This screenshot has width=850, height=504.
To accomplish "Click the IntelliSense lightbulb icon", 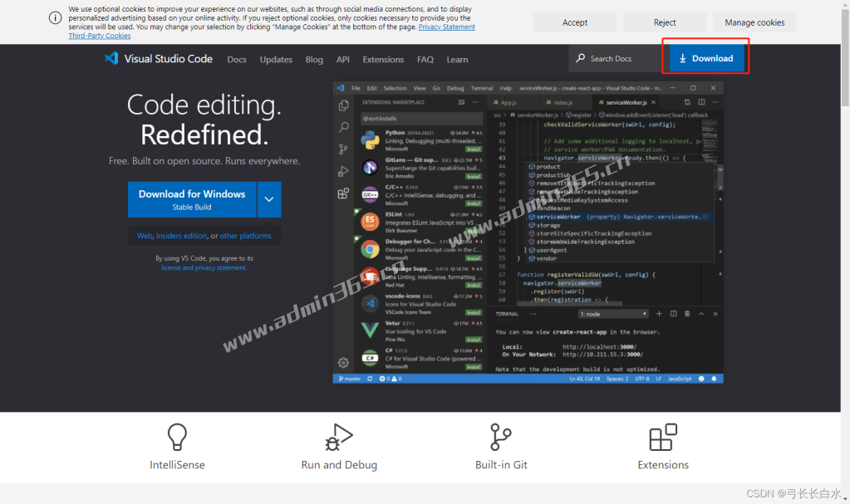I will [177, 437].
